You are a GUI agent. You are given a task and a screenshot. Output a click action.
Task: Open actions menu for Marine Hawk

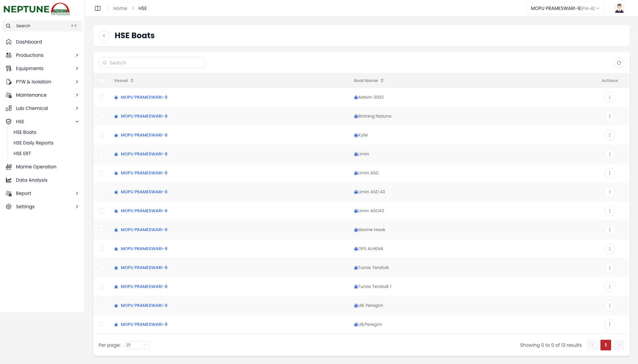click(x=609, y=230)
